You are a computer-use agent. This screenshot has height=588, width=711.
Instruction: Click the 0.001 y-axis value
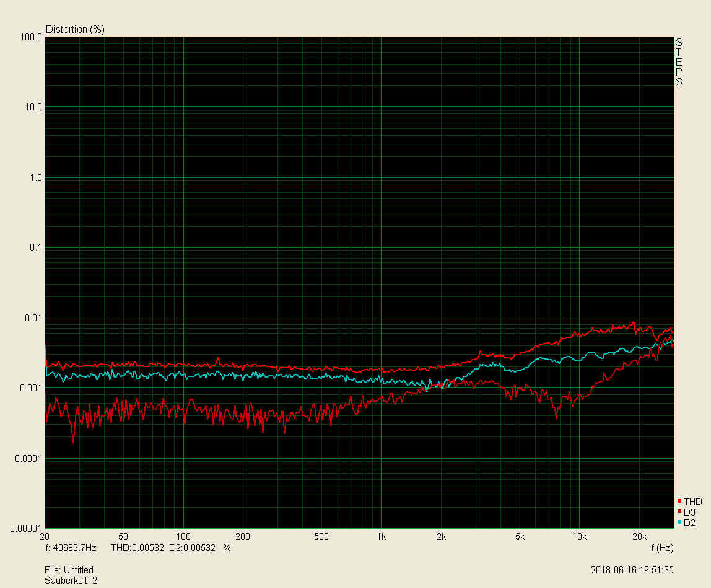click(31, 388)
